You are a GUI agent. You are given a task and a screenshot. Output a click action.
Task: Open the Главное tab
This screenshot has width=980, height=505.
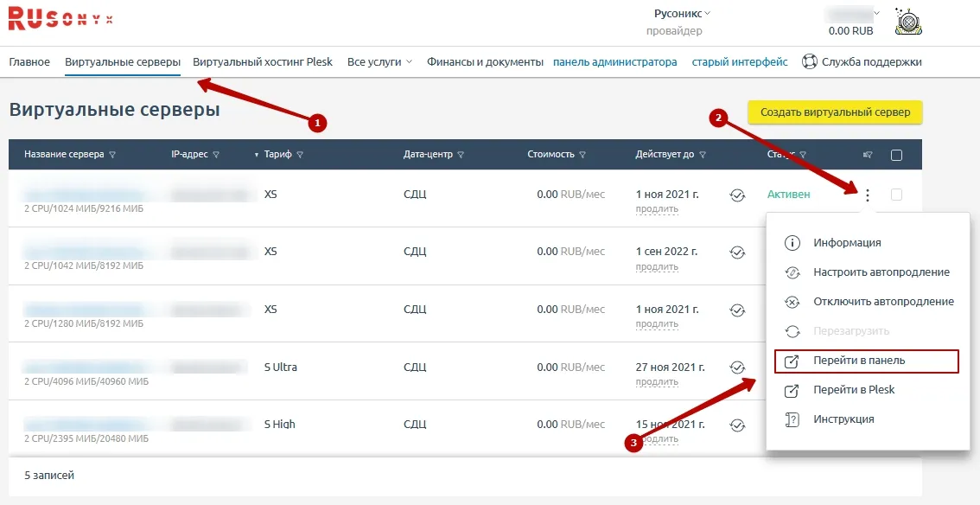[x=29, y=62]
